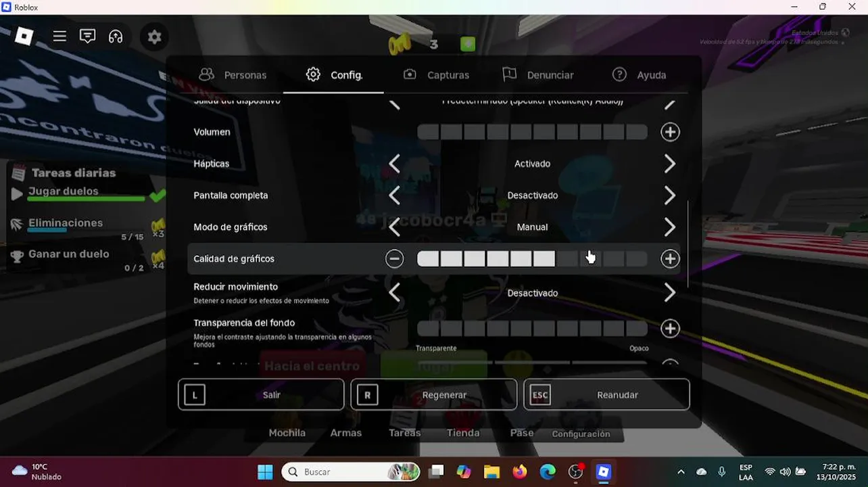
Task: Open the Denunciar tab
Action: click(538, 75)
